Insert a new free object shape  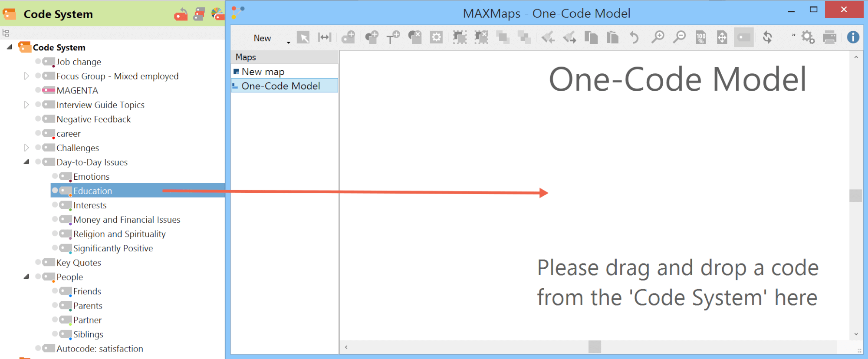pos(372,37)
